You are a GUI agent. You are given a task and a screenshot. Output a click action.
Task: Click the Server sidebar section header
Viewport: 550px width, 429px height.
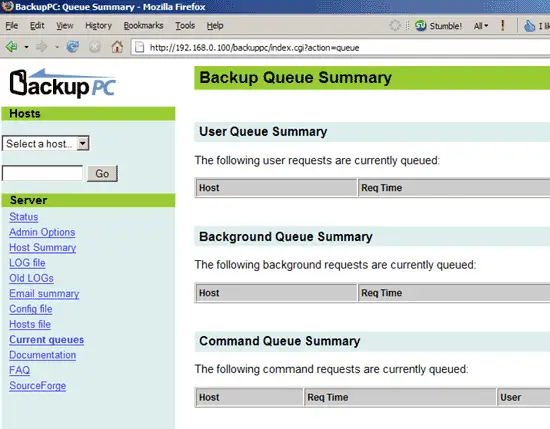point(88,200)
